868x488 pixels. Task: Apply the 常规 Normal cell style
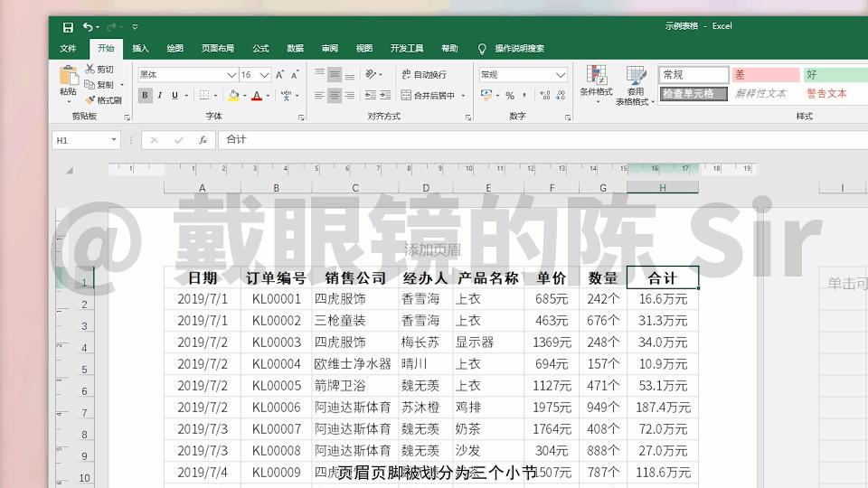[693, 75]
